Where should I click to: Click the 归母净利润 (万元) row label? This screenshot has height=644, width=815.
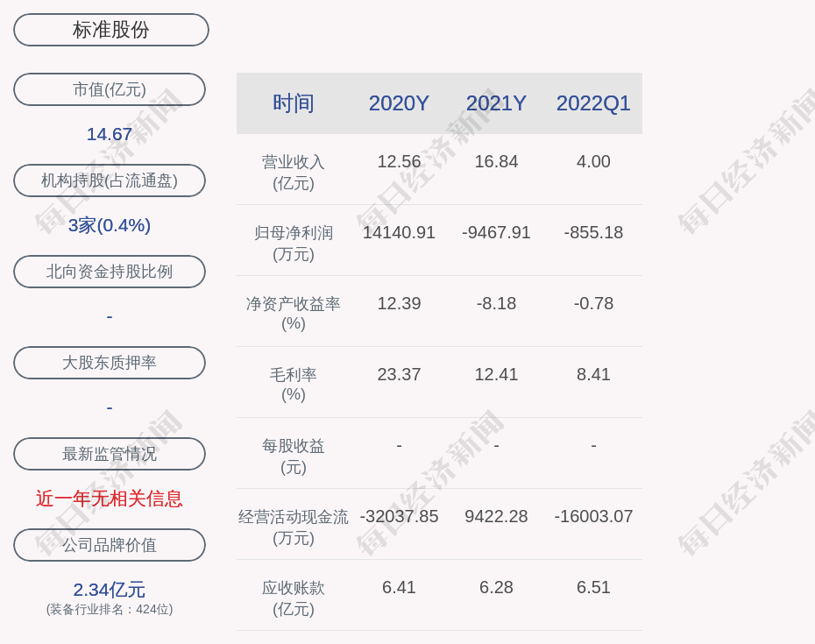294,244
